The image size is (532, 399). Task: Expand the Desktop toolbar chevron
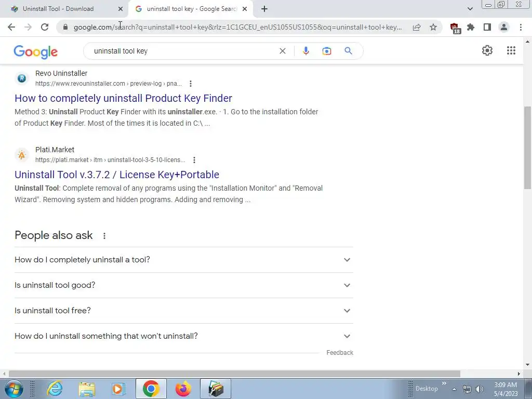(x=444, y=383)
